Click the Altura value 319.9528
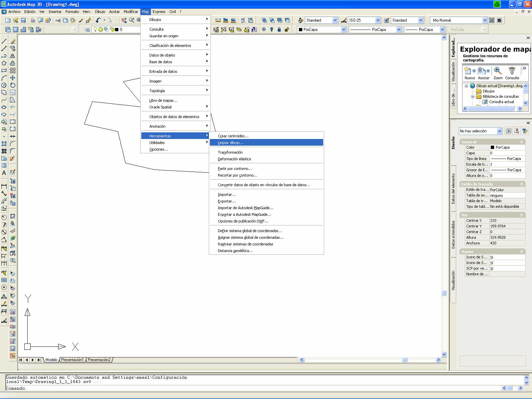 coord(507,237)
